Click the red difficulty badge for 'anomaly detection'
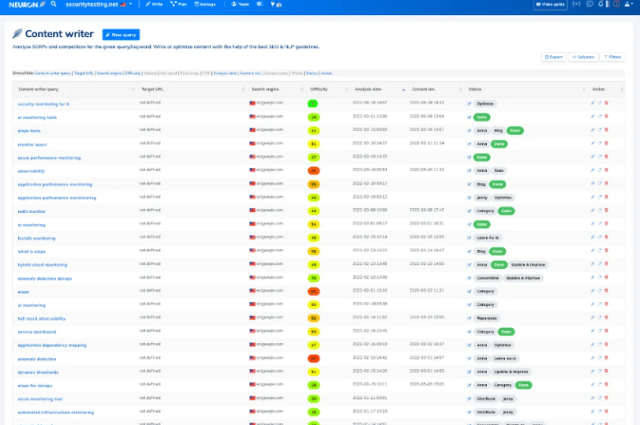 (313, 358)
